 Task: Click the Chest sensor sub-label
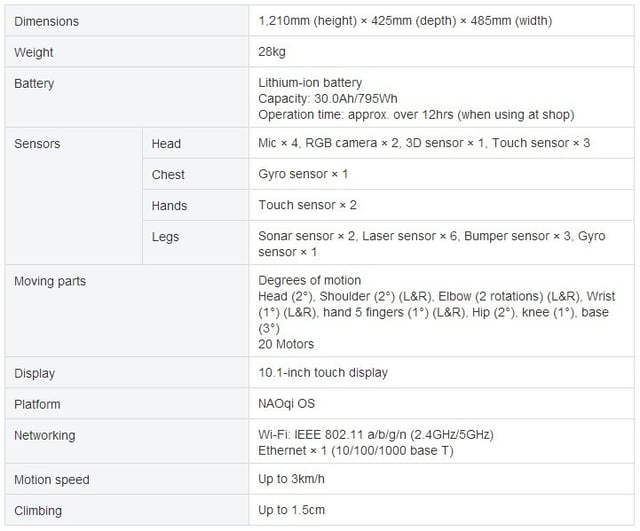point(168,175)
